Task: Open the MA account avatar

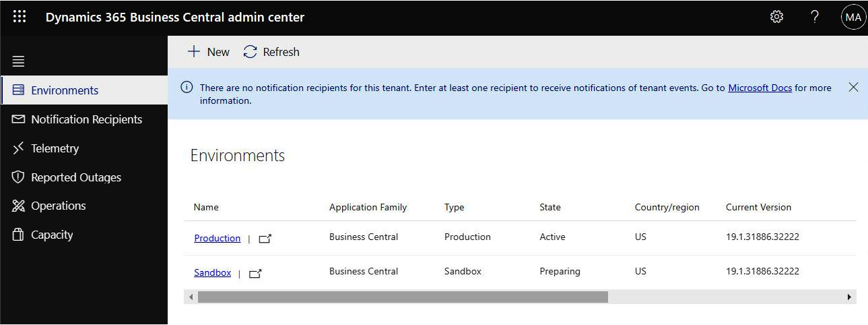Action: [x=853, y=18]
